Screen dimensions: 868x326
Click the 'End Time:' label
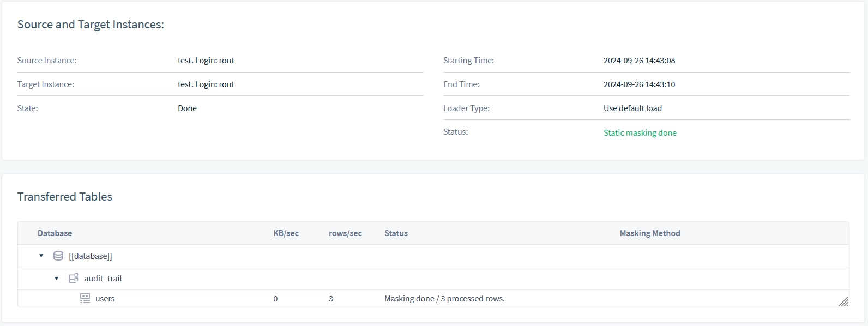[x=461, y=84]
